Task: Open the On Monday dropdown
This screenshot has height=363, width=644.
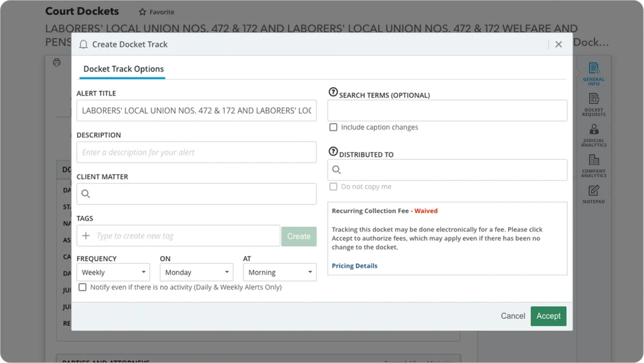Action: pyautogui.click(x=196, y=272)
